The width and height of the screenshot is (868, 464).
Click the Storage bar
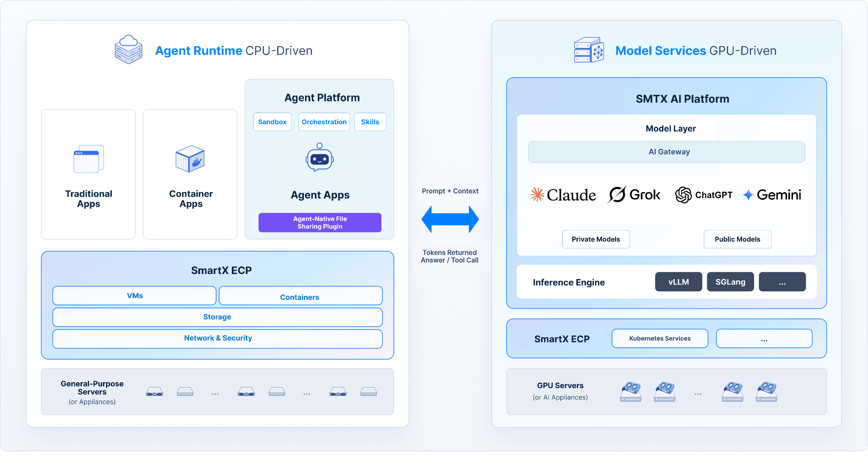point(217,317)
